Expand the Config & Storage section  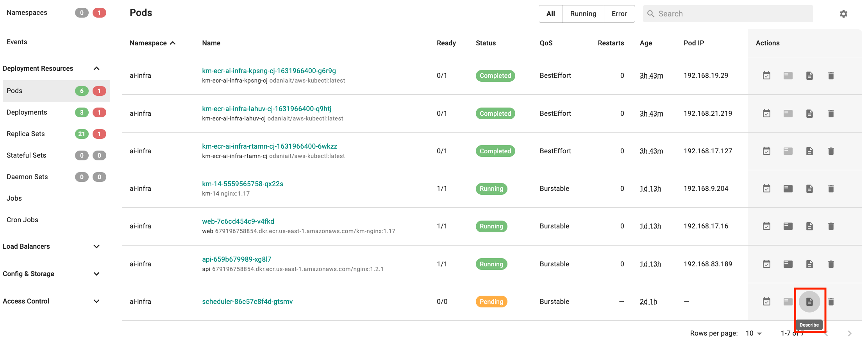pyautogui.click(x=96, y=274)
